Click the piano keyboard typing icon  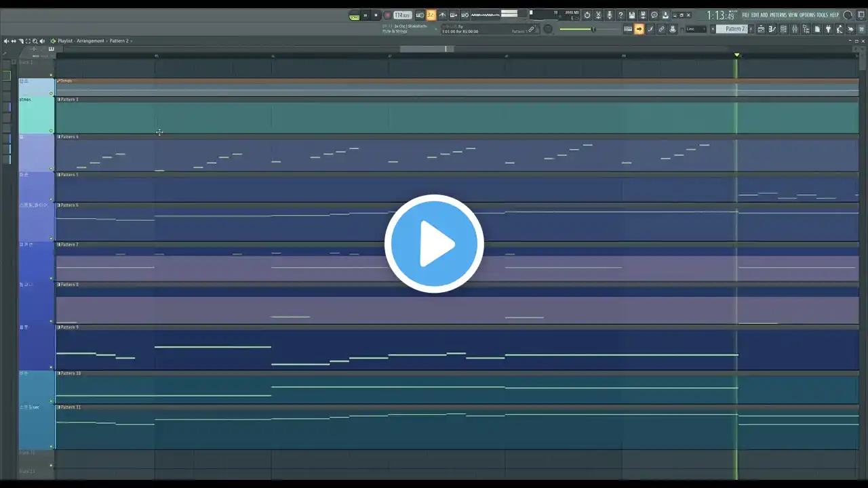629,28
